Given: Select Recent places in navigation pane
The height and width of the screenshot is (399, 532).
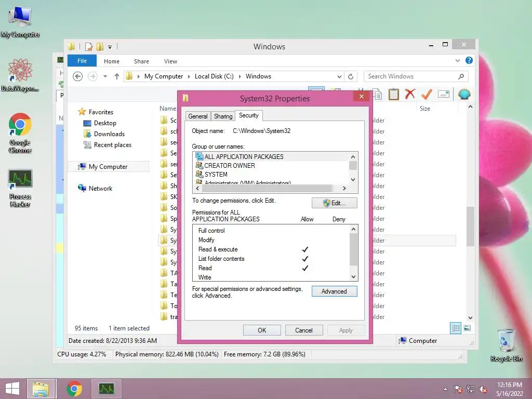Looking at the screenshot, I should tap(113, 145).
